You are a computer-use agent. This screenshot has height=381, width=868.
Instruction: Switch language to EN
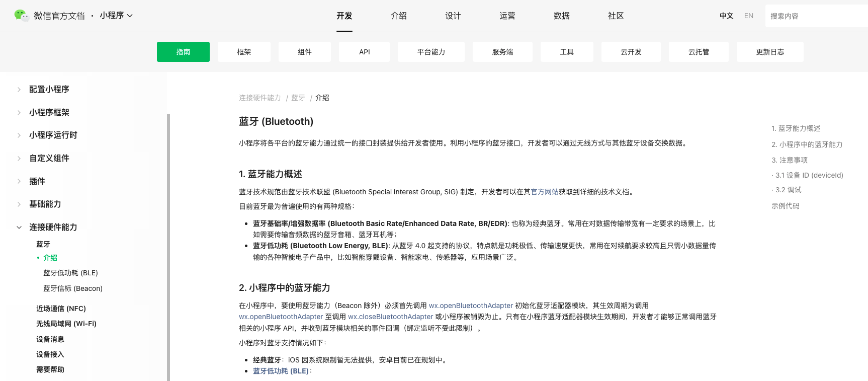pyautogui.click(x=748, y=16)
